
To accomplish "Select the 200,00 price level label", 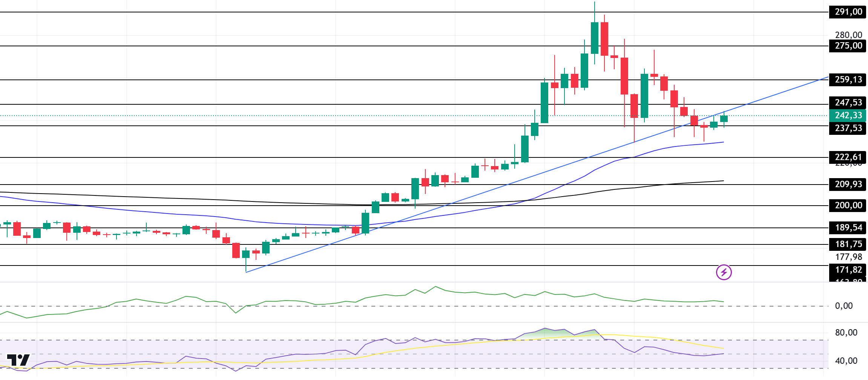I will 848,205.
